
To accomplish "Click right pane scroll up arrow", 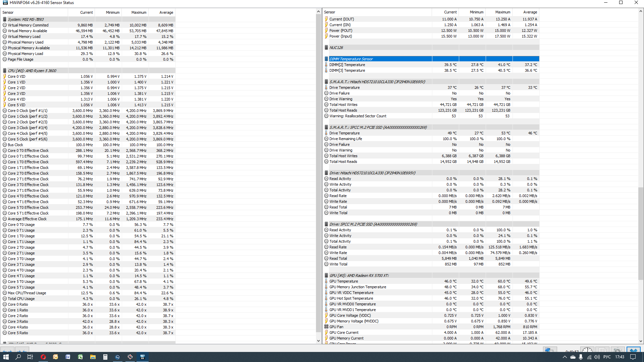I will pyautogui.click(x=641, y=11).
